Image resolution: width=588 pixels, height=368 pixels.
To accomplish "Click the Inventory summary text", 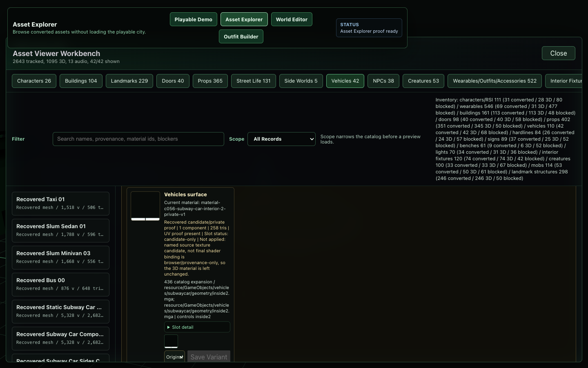I will [506, 139].
